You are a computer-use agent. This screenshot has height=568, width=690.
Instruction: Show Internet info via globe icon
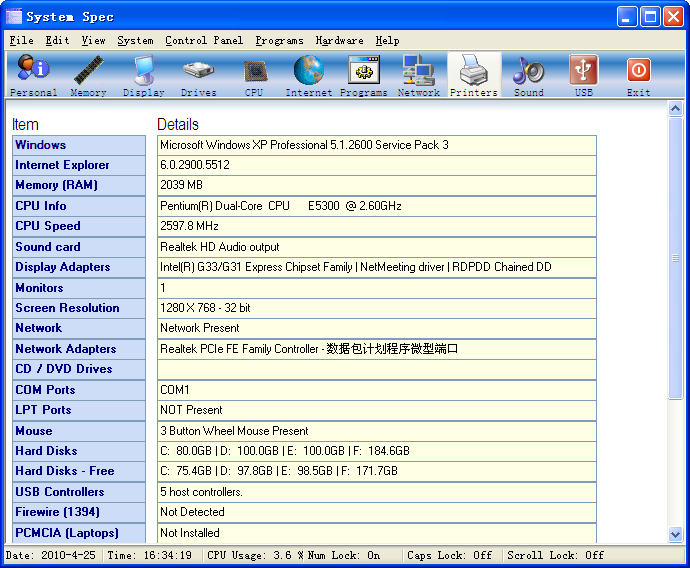309,75
